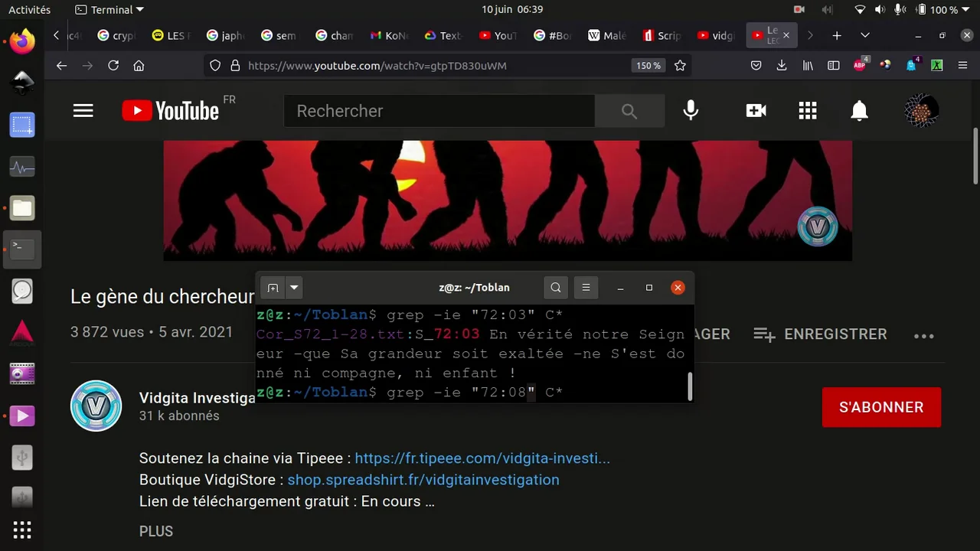Open the Activités overview menu

(x=29, y=10)
